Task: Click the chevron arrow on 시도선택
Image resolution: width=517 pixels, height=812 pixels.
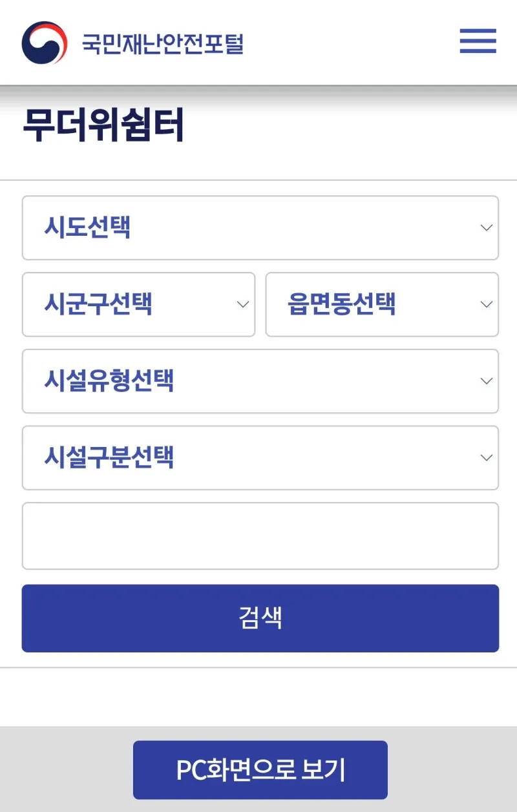Action: 487,227
